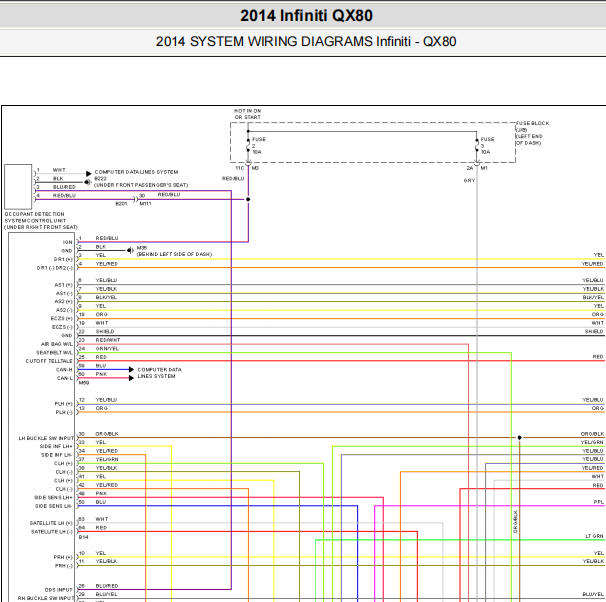Image resolution: width=606 pixels, height=602 pixels.
Task: Select the 'ECZS (+)' terminal label
Action: pos(62,318)
